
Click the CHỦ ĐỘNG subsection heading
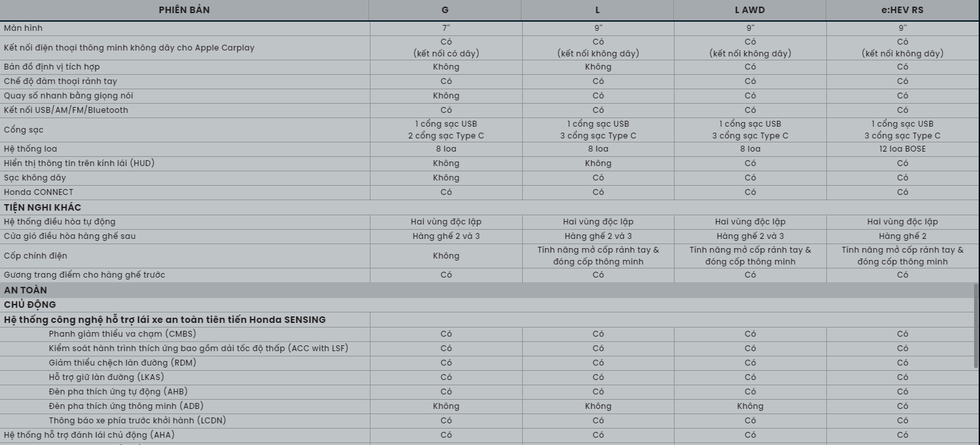[30, 305]
